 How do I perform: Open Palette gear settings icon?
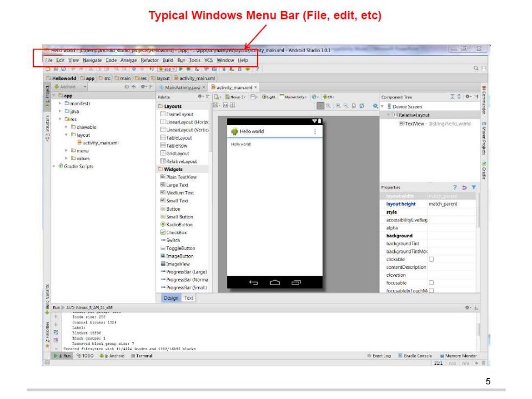click(x=200, y=97)
